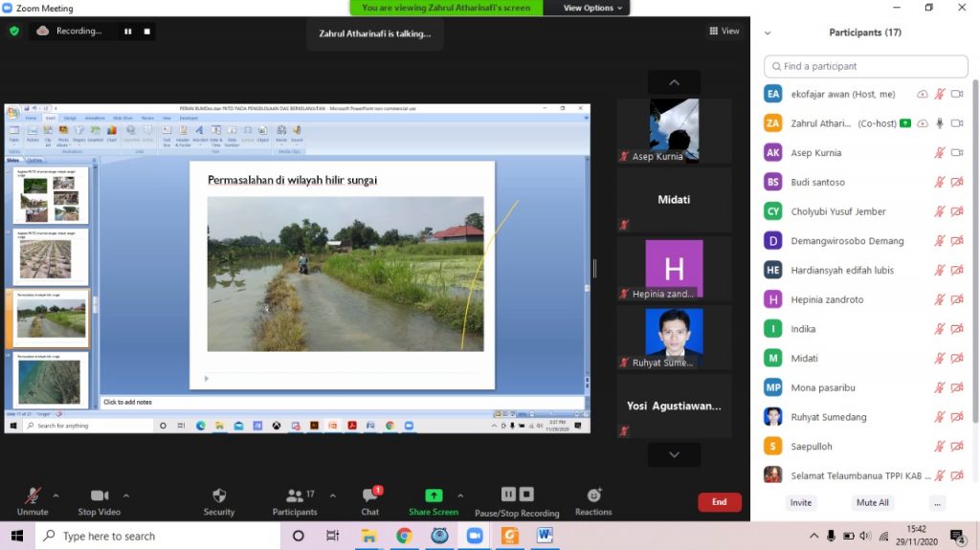Click the stop recording square in bottom toolbar

[x=526, y=495]
